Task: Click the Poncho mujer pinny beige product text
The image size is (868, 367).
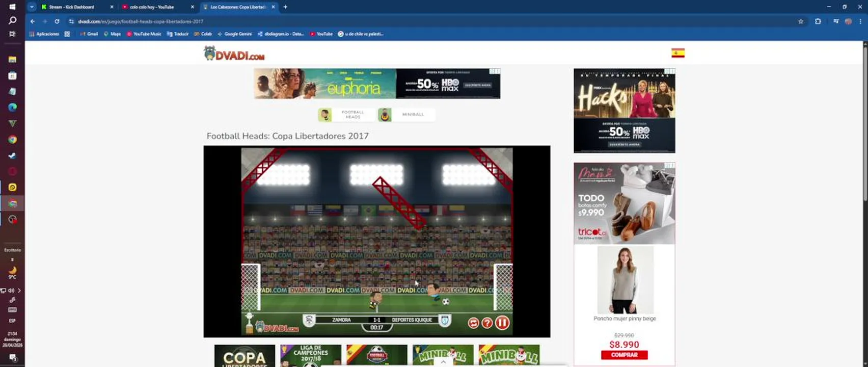Action: tap(625, 319)
